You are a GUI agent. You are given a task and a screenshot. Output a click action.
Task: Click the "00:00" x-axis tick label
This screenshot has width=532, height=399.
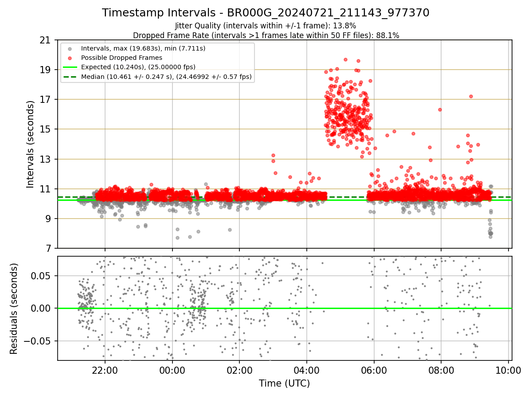pos(172,369)
